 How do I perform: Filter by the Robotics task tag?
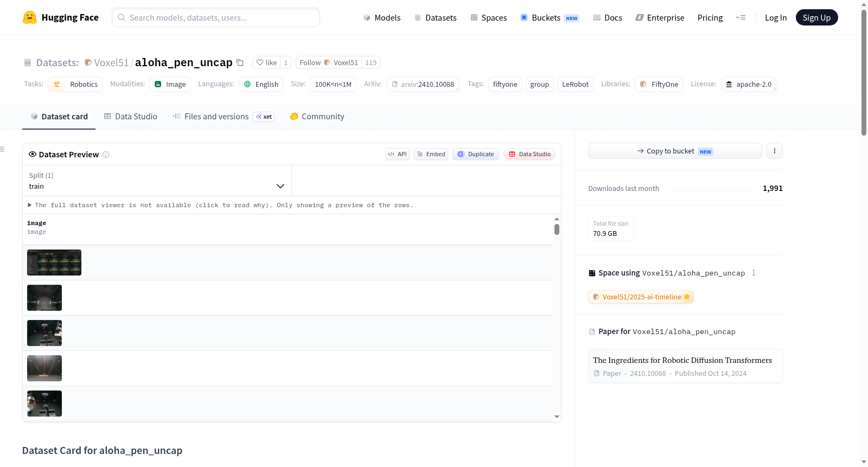(x=75, y=84)
